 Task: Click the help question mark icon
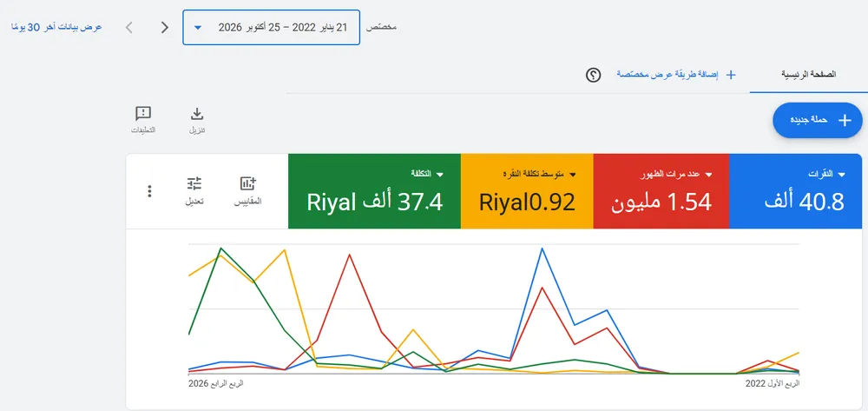point(594,75)
